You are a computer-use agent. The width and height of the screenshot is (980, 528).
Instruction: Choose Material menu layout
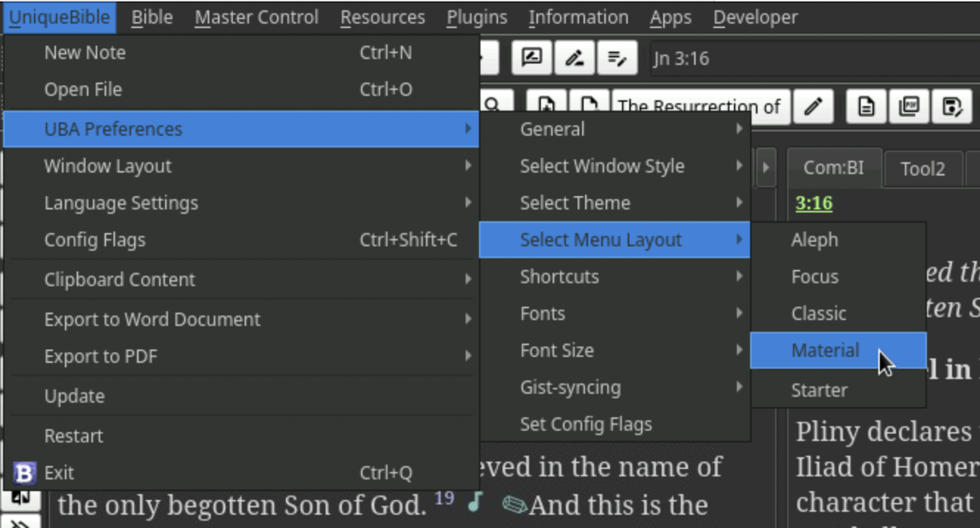pyautogui.click(x=839, y=350)
